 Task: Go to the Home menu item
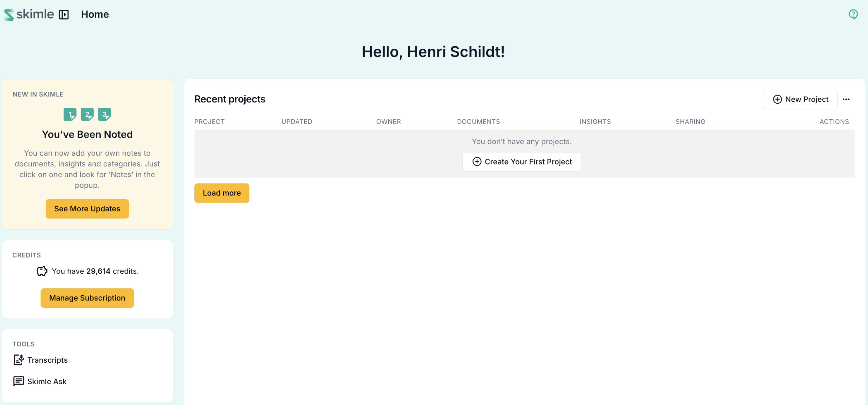[x=95, y=14]
